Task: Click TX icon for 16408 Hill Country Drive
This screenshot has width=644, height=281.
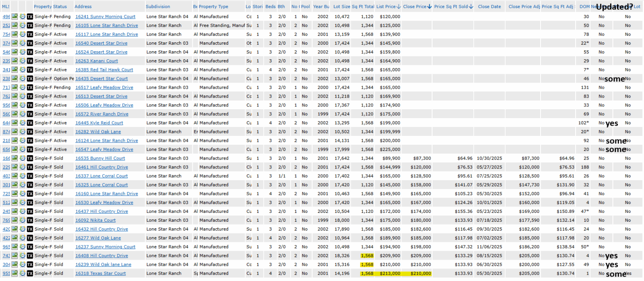Action: pyautogui.click(x=30, y=256)
